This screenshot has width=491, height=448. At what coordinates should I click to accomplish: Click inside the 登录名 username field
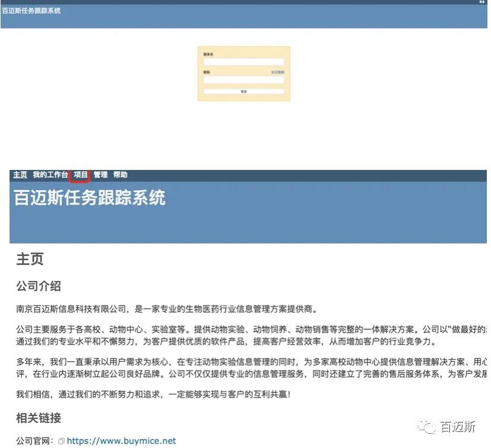244,61
